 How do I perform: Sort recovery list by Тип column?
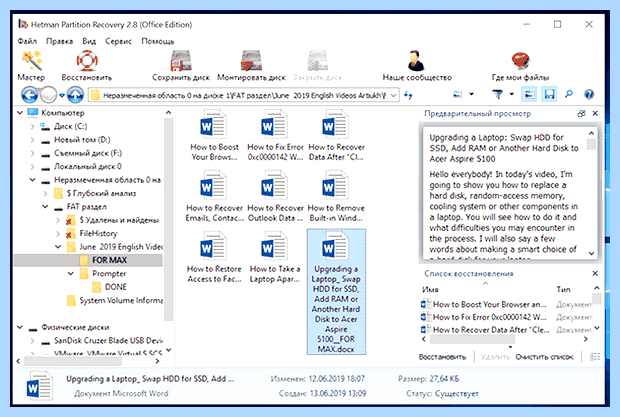(x=563, y=290)
